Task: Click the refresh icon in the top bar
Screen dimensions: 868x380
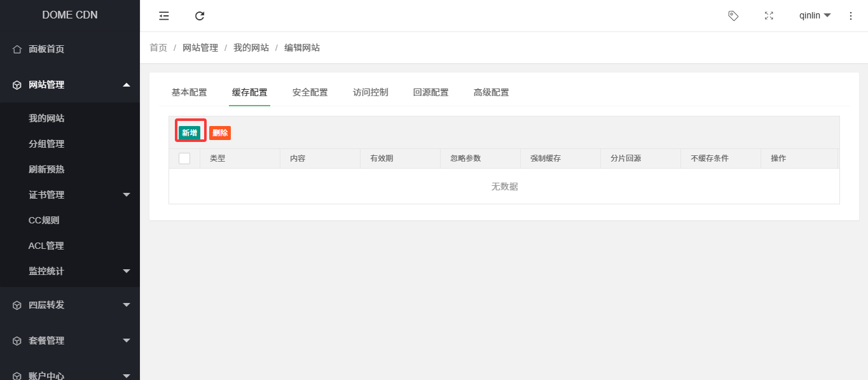Action: tap(200, 16)
